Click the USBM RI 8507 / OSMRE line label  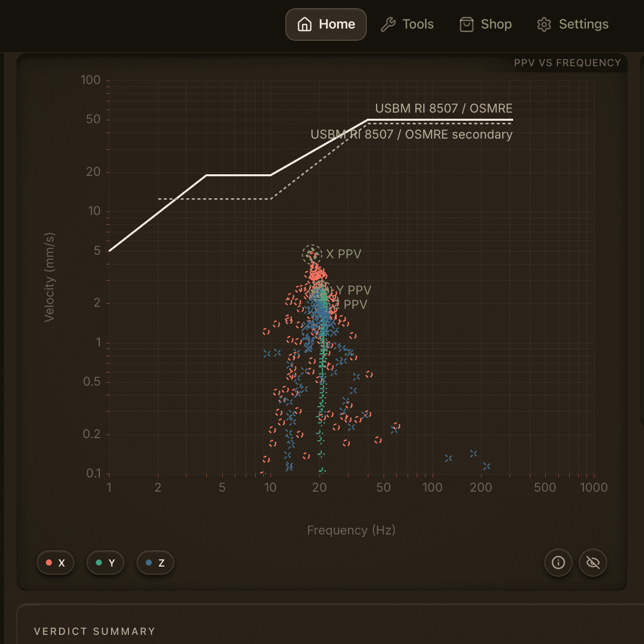[444, 109]
